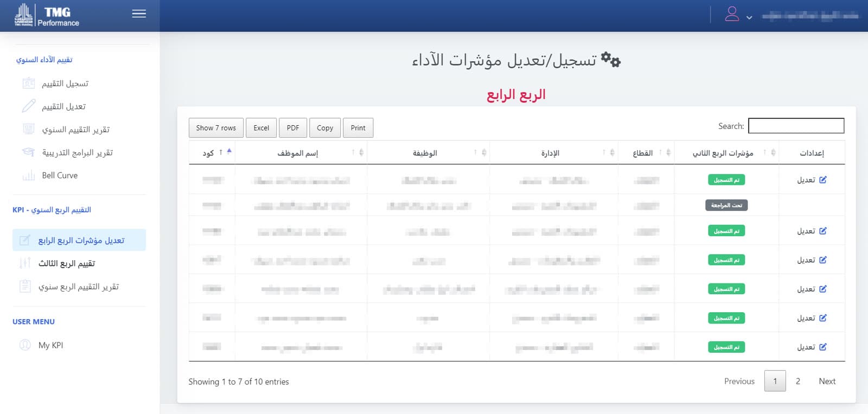Select page 1 in pagination
The width and height of the screenshot is (868, 414).
pyautogui.click(x=775, y=381)
